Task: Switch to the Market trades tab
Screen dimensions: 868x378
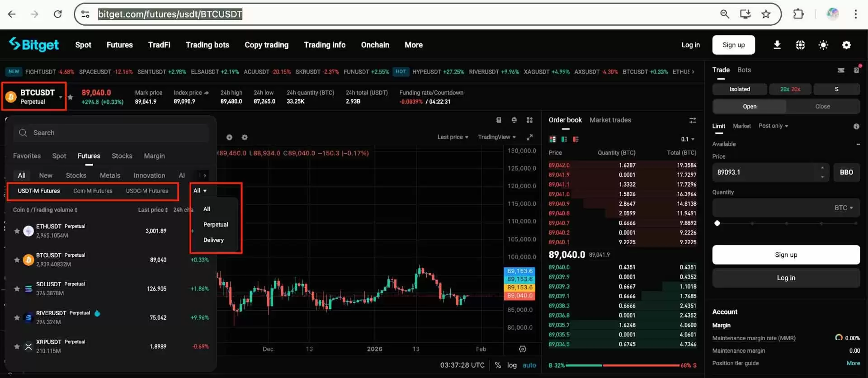Action: point(610,120)
